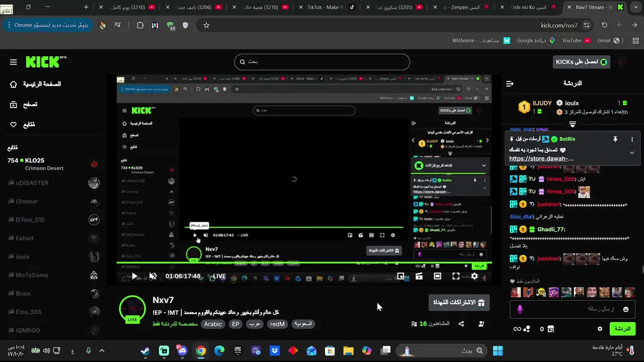Select the EP tag
The width and height of the screenshot is (644, 362).
point(235,324)
